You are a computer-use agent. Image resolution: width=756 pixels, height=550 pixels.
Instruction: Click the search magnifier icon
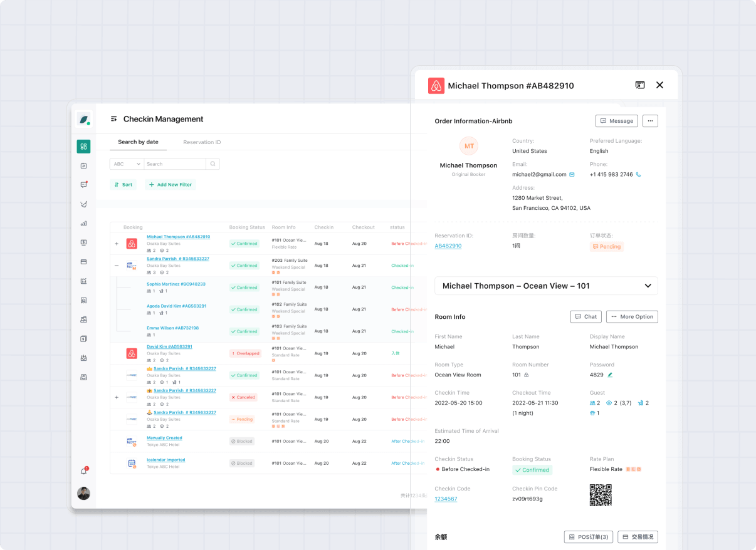tap(213, 164)
